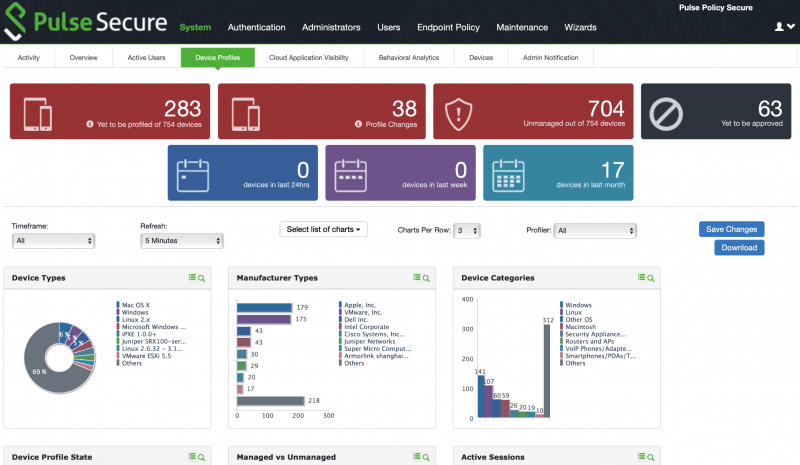Open the Endpoint Policy menu
This screenshot has width=800, height=465.
(x=448, y=28)
